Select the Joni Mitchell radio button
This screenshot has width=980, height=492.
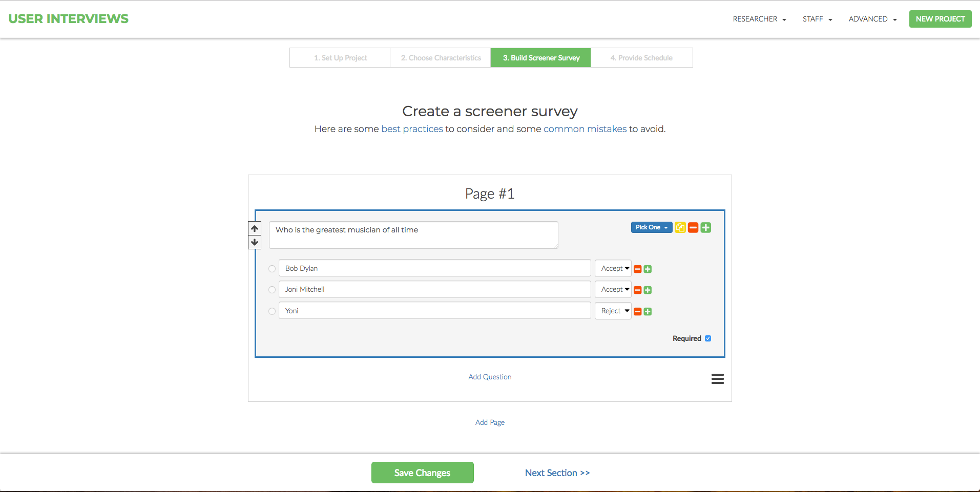(272, 289)
